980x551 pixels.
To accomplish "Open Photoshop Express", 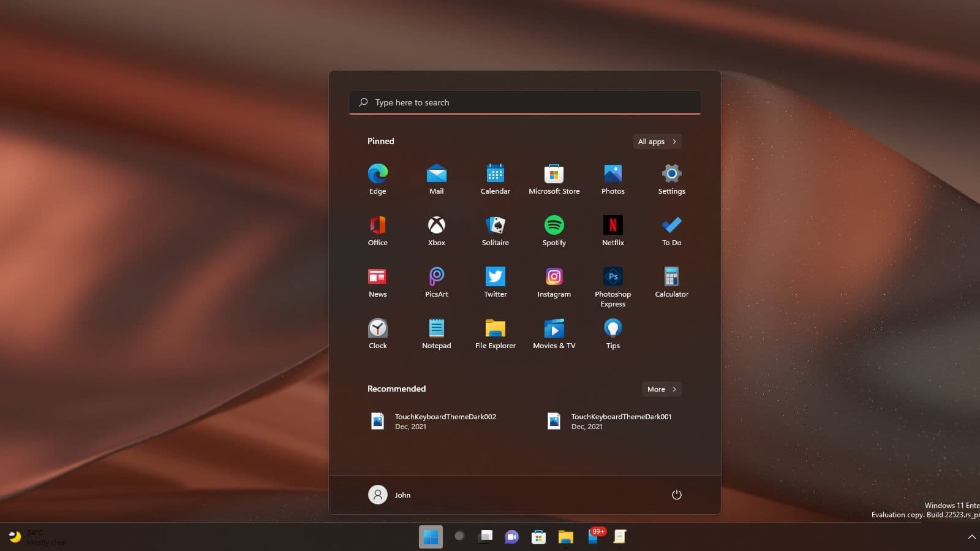I will click(612, 287).
